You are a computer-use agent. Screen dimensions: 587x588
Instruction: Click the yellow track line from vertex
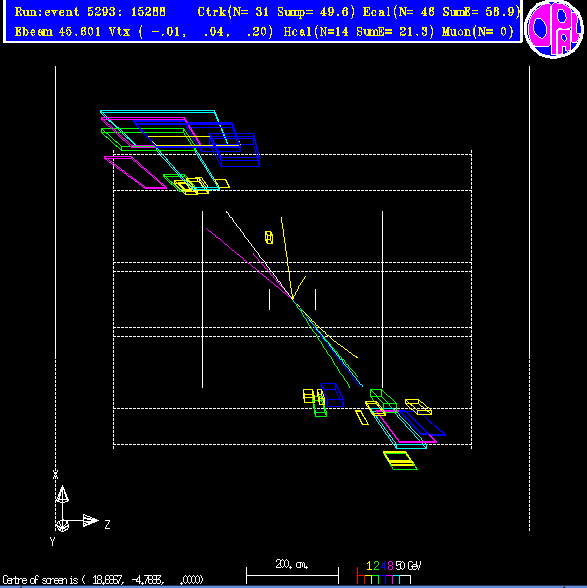pos(287,258)
